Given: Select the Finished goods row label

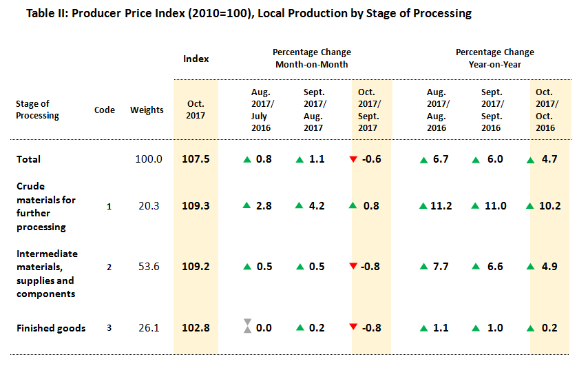Looking at the screenshot, I should point(51,328).
